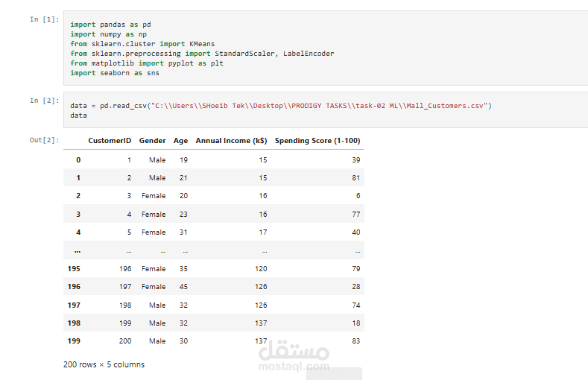Click Age value 21 in row 1

click(183, 178)
